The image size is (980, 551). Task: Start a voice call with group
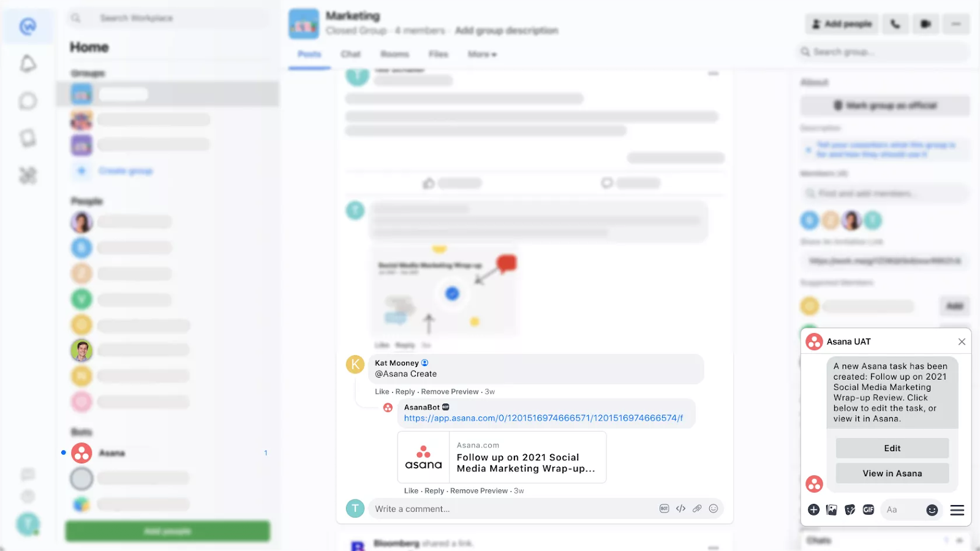click(x=895, y=24)
